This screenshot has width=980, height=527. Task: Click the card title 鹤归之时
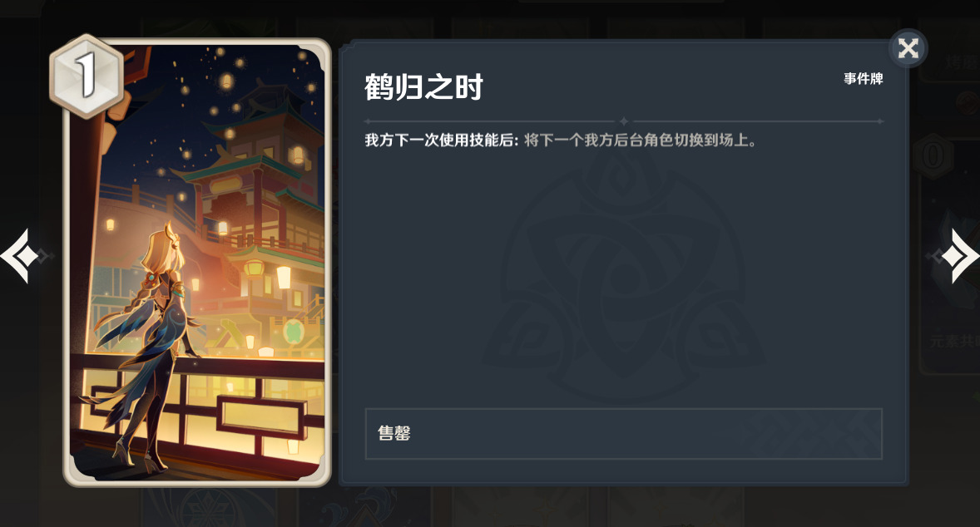[x=423, y=86]
